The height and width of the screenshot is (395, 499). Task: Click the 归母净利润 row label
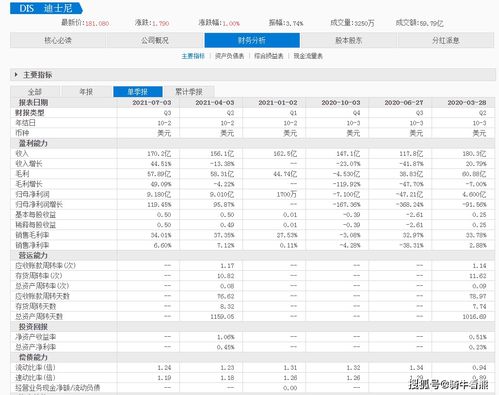click(32, 194)
